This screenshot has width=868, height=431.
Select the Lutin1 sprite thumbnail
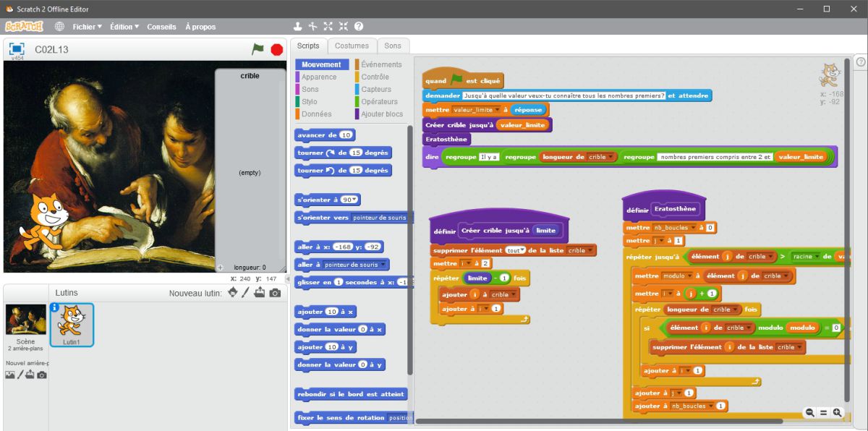pos(72,325)
